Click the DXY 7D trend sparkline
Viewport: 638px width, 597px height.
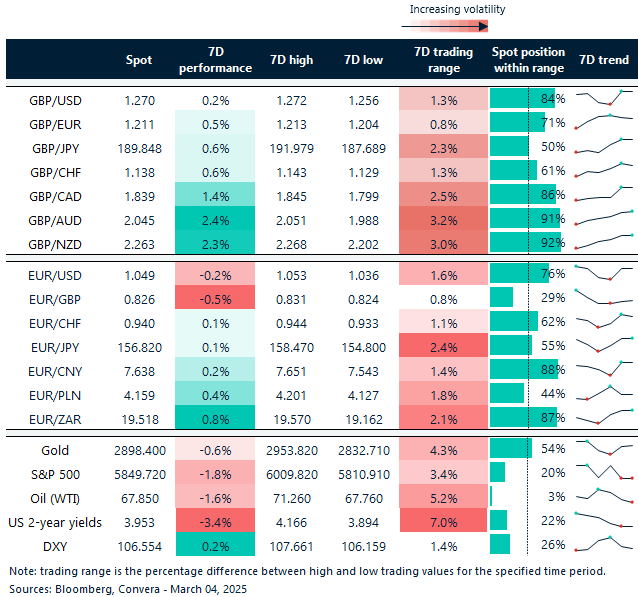coord(604,544)
